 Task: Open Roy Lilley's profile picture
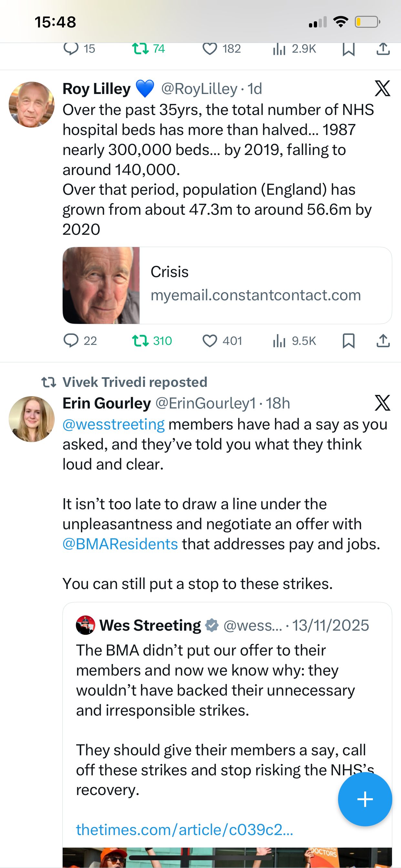[32, 104]
